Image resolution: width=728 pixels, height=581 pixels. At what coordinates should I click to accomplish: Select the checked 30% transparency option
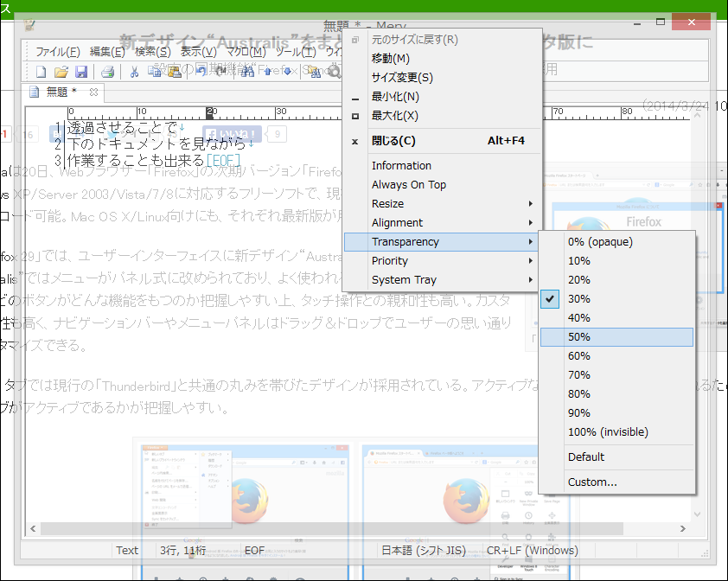pos(616,299)
